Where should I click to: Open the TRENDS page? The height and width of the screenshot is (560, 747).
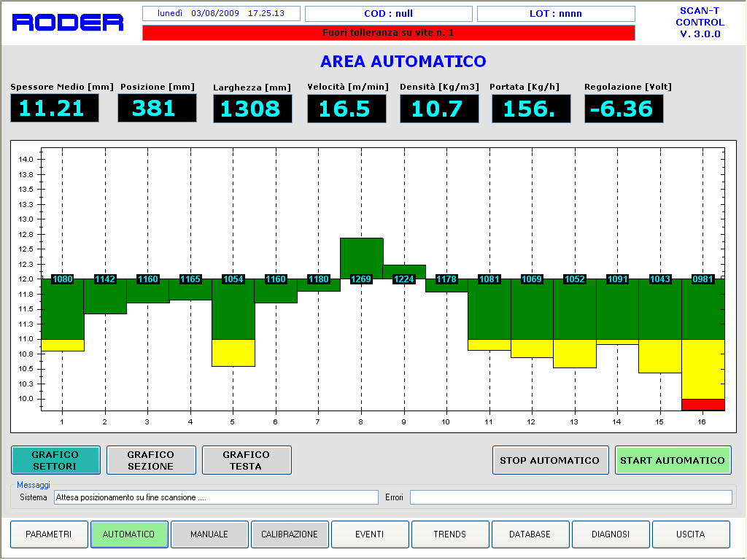click(x=450, y=534)
